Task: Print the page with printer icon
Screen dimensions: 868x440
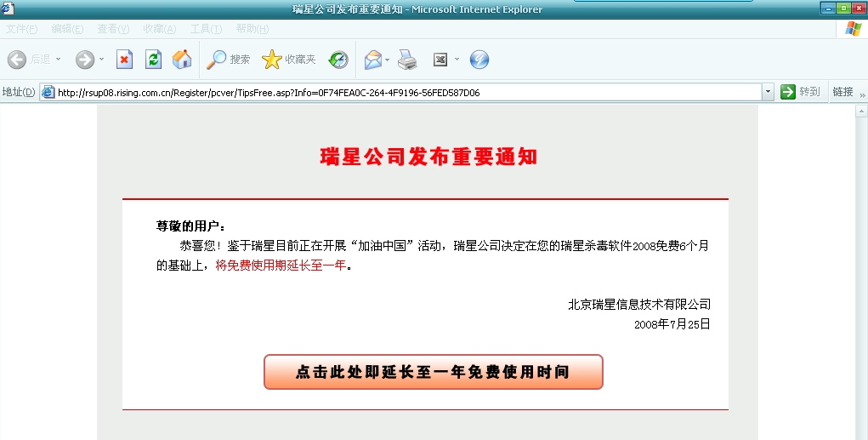Action: pos(407,60)
